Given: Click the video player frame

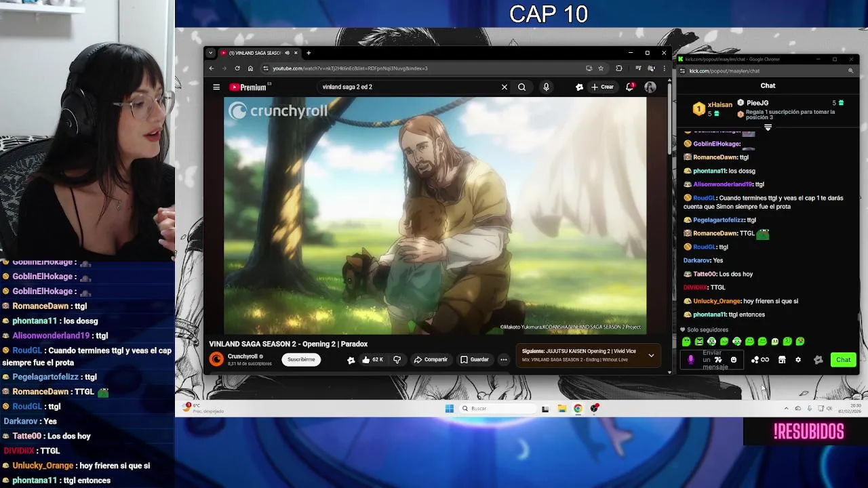Looking at the screenshot, I should 435,216.
